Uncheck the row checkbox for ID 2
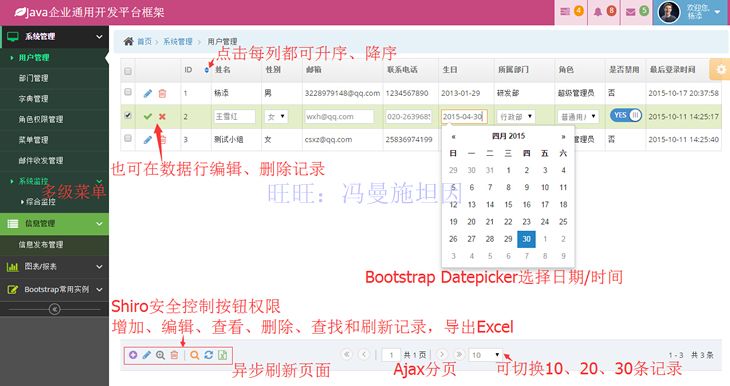730x386 pixels. tap(128, 115)
